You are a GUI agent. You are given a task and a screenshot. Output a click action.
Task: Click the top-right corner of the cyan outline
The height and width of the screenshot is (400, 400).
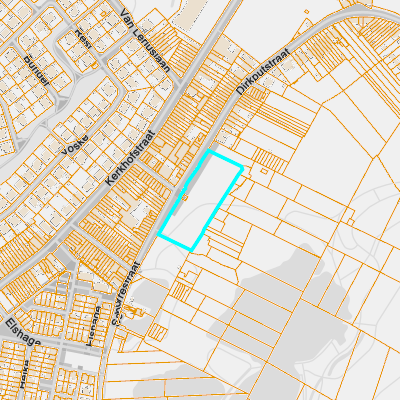242,167
